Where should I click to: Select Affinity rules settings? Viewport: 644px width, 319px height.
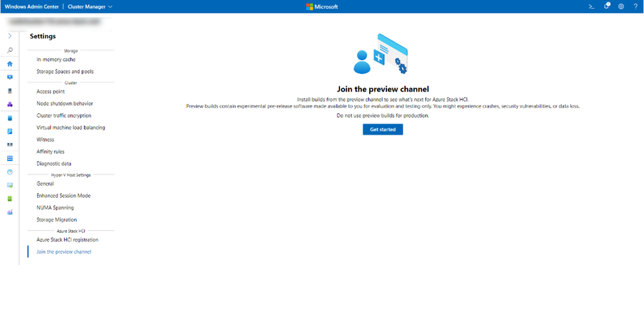click(x=50, y=151)
